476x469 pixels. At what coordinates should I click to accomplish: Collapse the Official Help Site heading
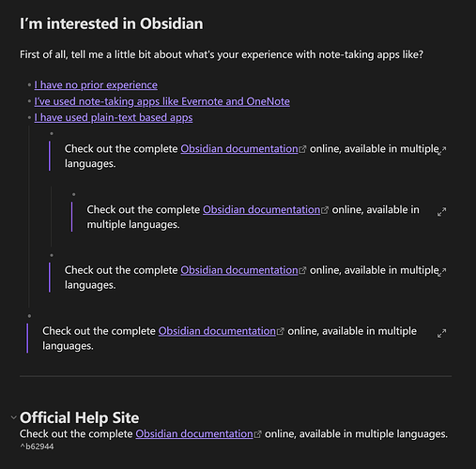click(13, 417)
